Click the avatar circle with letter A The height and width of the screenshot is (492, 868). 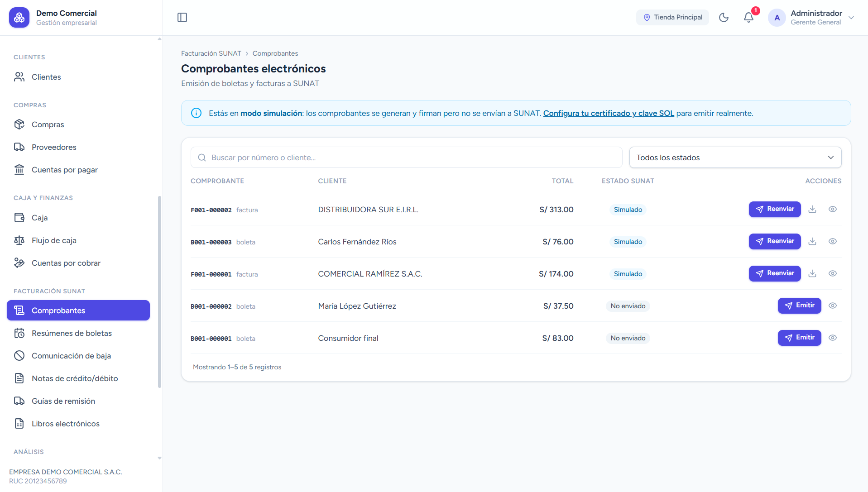point(777,18)
